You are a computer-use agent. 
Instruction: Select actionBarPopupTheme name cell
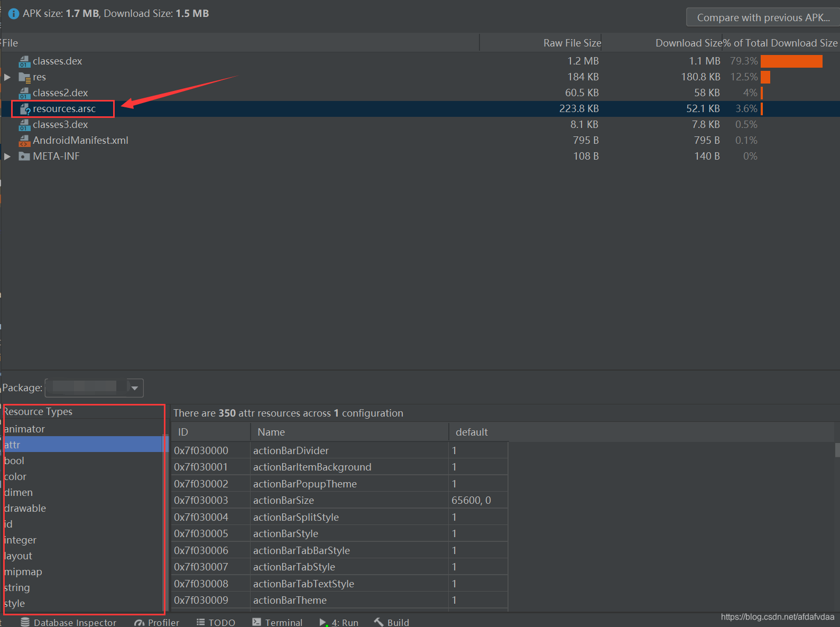click(x=350, y=484)
